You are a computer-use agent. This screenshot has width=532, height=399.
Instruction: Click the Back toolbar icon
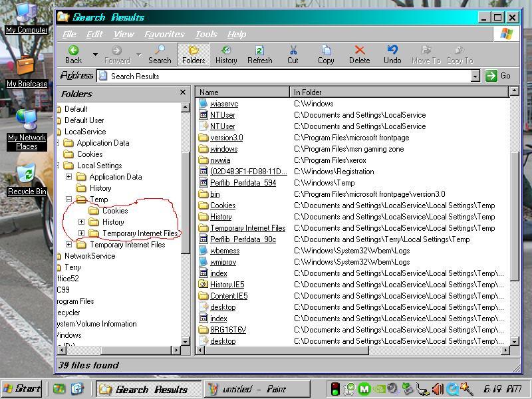(x=74, y=51)
